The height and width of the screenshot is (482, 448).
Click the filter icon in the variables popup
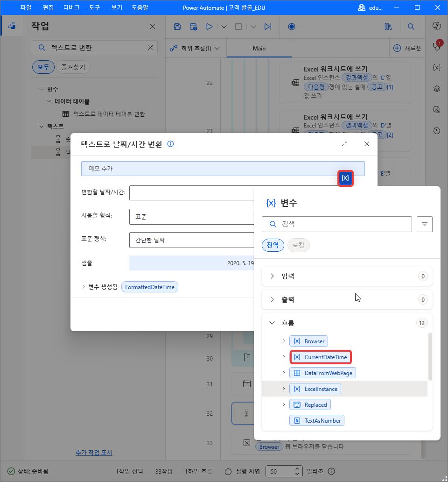click(x=424, y=224)
